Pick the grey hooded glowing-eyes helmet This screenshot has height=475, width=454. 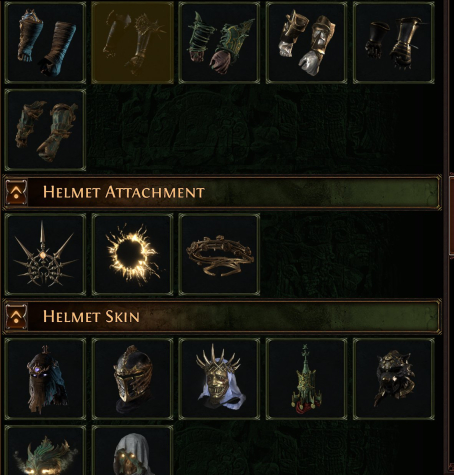[x=132, y=450]
